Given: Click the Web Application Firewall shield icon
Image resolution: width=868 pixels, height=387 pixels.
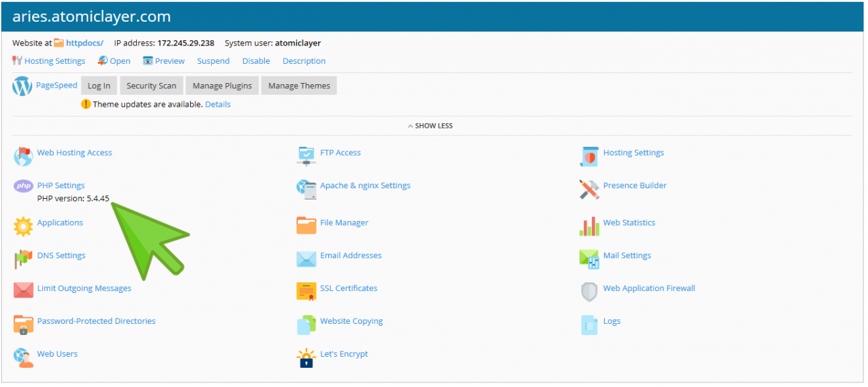Looking at the screenshot, I should [589, 292].
